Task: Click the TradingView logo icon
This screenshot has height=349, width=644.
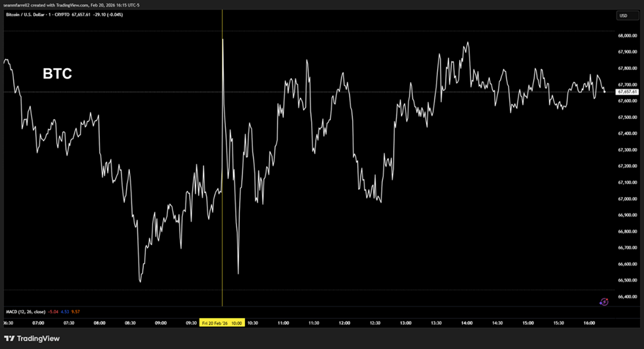Action: coord(9,338)
